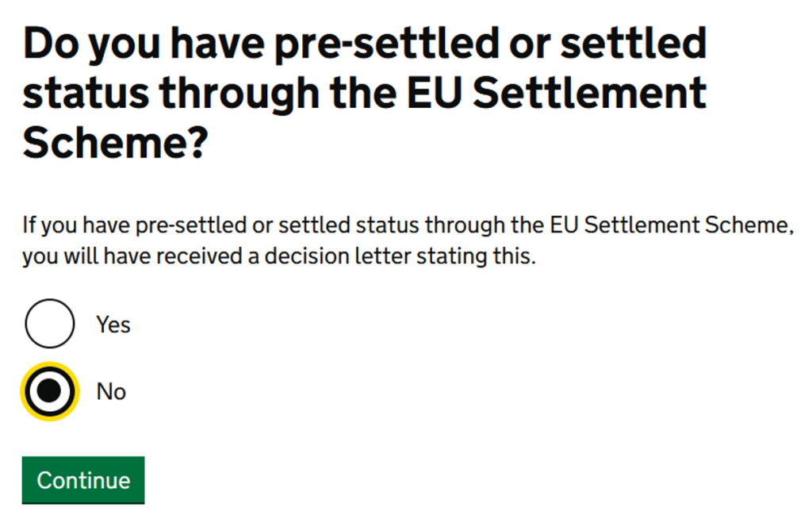Click the "No" label text

pyautogui.click(x=111, y=392)
